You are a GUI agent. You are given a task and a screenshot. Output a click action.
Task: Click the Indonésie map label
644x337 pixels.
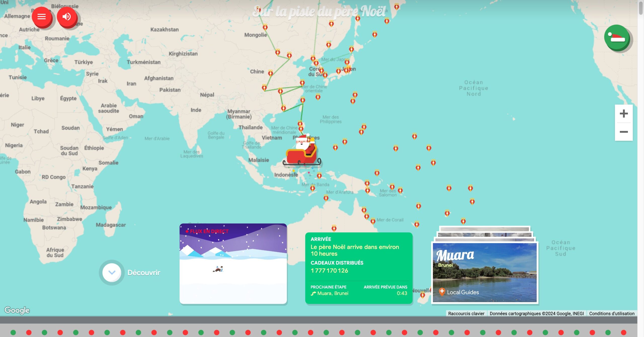286,175
